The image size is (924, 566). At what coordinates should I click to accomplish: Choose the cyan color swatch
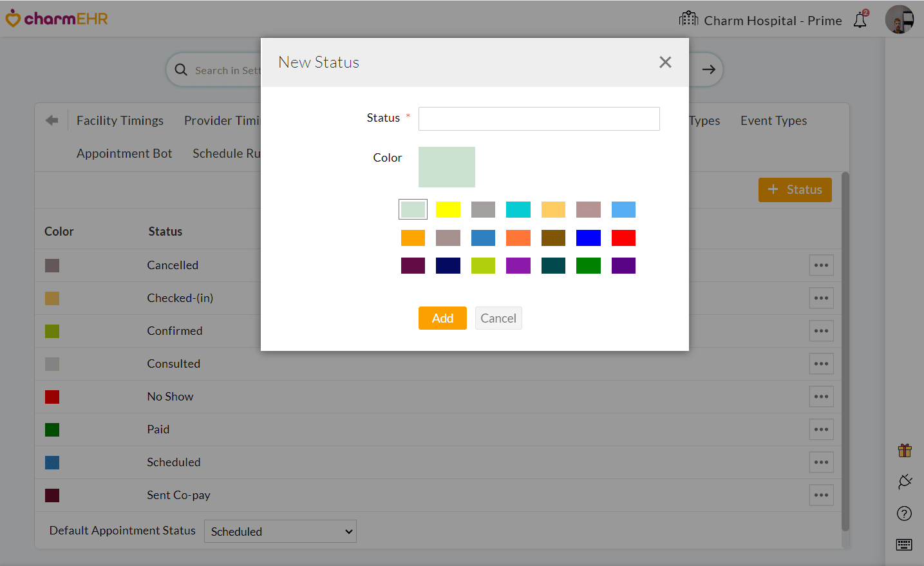[x=518, y=209]
